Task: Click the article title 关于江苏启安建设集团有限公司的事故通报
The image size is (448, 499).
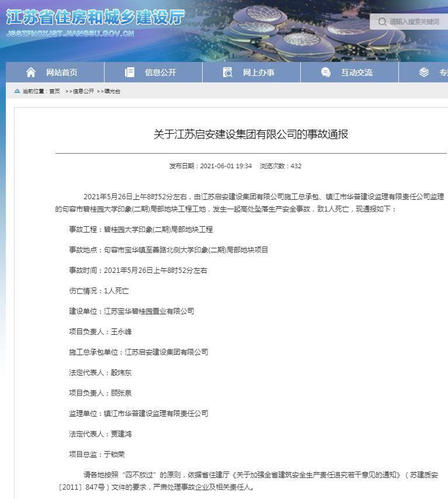Action: [251, 134]
